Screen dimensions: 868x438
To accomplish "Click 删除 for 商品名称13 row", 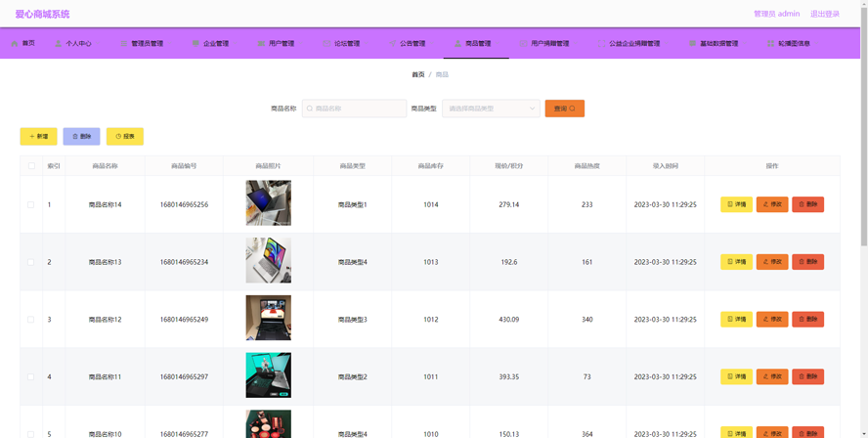I will coord(807,262).
